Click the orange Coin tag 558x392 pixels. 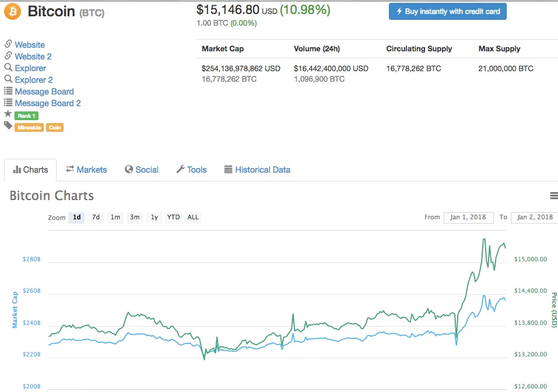pos(55,128)
